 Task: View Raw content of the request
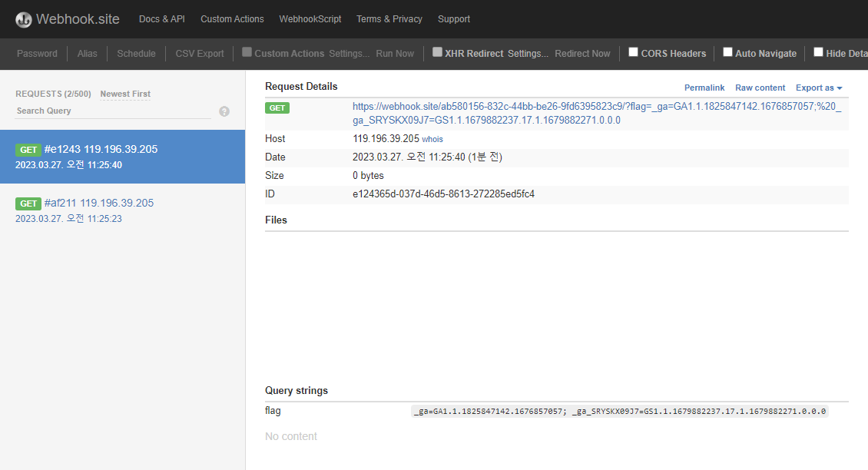pyautogui.click(x=760, y=88)
